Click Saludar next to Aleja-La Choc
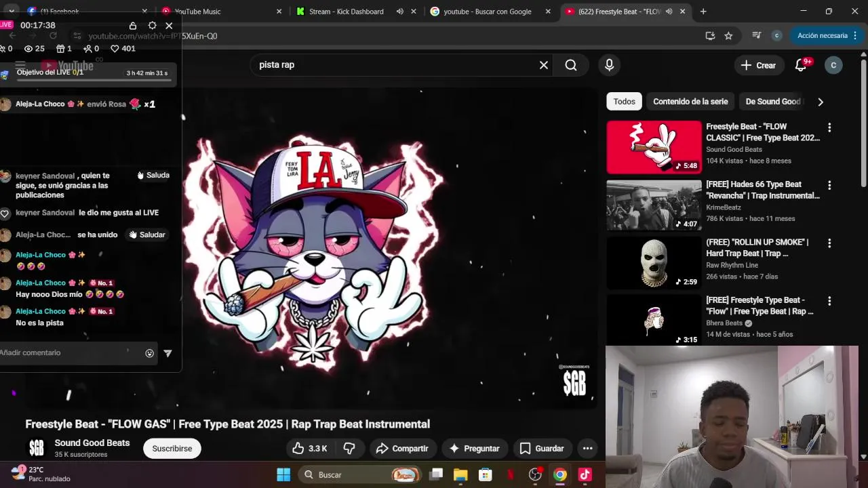This screenshot has width=868, height=488. (147, 235)
